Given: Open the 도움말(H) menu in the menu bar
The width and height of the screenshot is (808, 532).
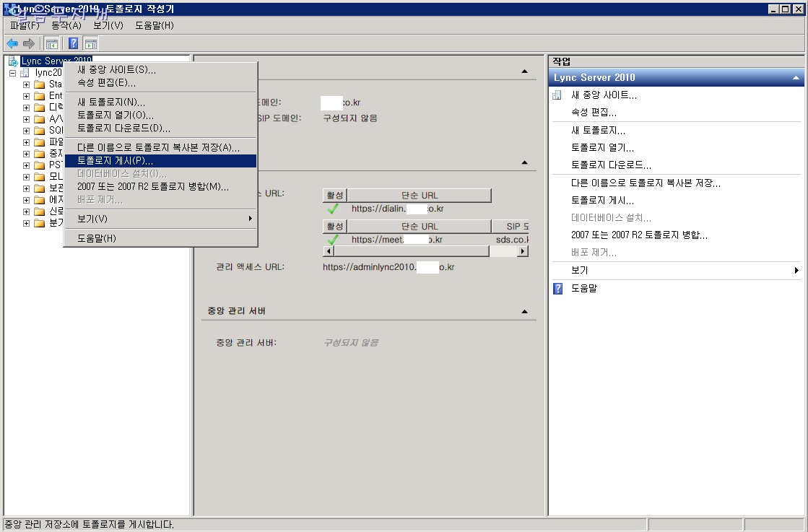Looking at the screenshot, I should [x=155, y=25].
